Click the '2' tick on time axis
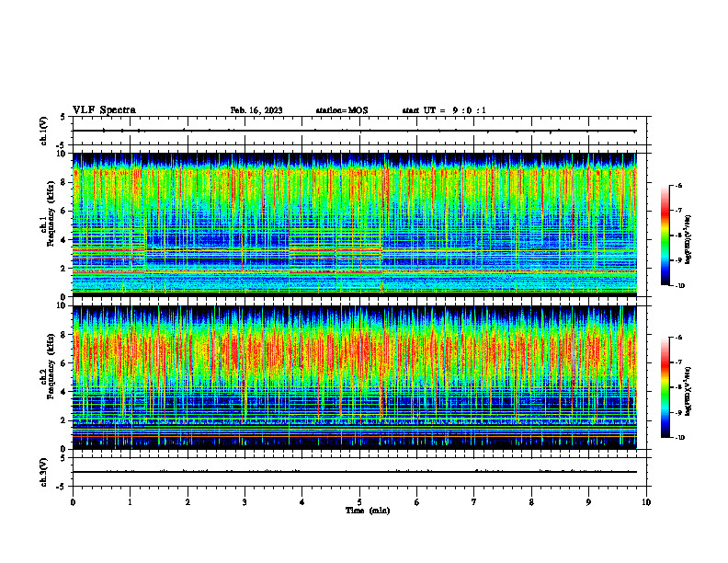Viewport: 728px width, 563px height. click(188, 502)
